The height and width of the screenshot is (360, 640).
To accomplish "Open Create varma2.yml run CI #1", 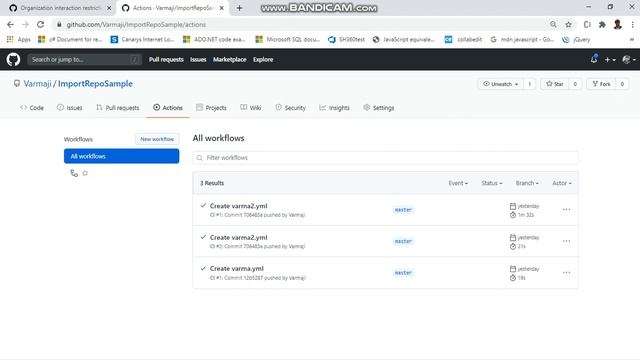I will click(x=238, y=206).
